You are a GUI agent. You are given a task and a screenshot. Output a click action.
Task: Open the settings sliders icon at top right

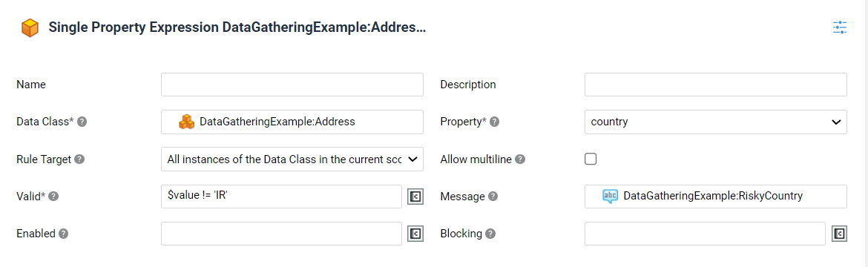pos(840,27)
